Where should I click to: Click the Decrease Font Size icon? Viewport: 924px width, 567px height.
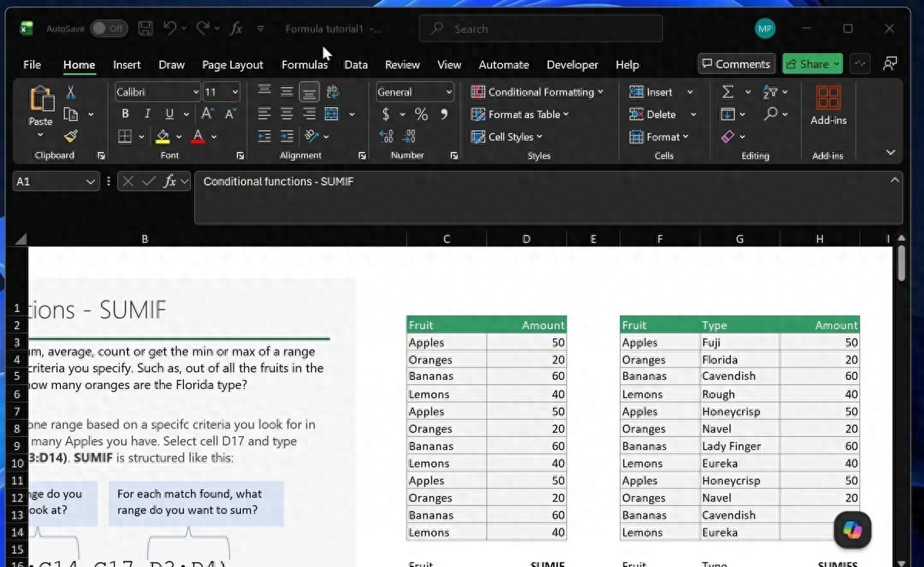(229, 114)
